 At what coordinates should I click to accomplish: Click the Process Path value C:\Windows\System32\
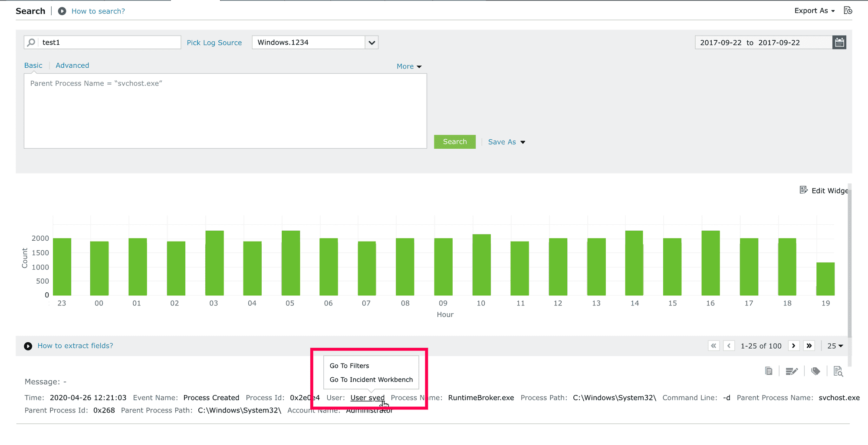[615, 398]
